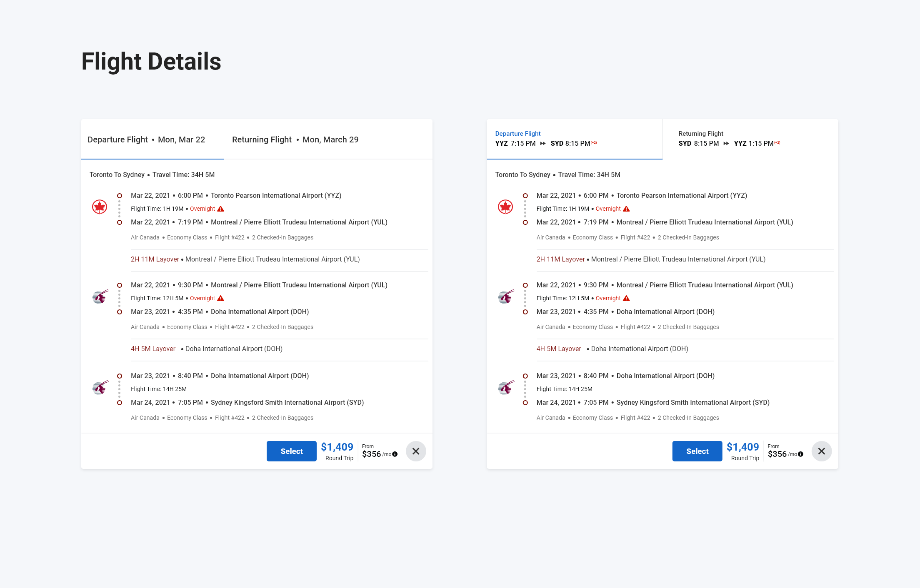Viewport: 920px width, 588px height.
Task: Close the left flight details card
Action: coord(416,451)
